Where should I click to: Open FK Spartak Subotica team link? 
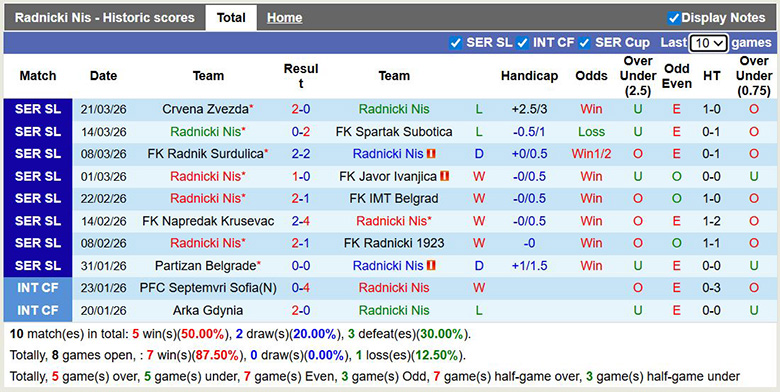[394, 132]
